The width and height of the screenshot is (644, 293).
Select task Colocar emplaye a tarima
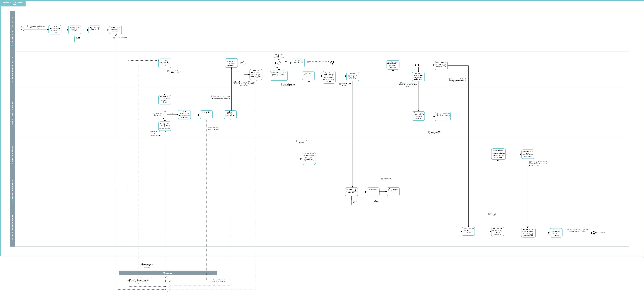tap(418, 116)
